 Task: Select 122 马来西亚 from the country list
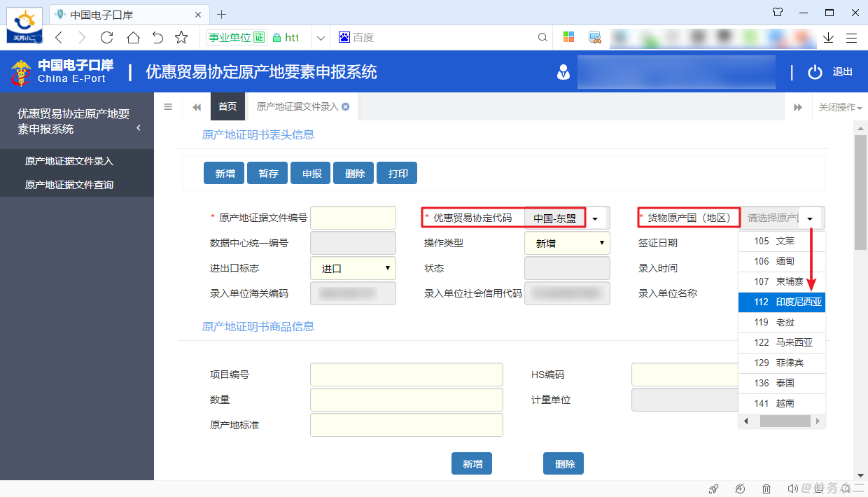coord(782,343)
